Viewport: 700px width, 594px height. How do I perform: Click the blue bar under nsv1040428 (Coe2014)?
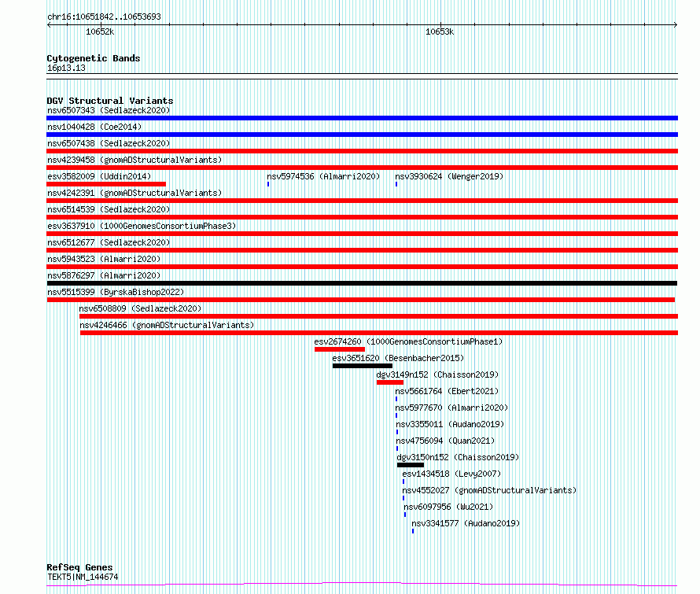[362, 135]
